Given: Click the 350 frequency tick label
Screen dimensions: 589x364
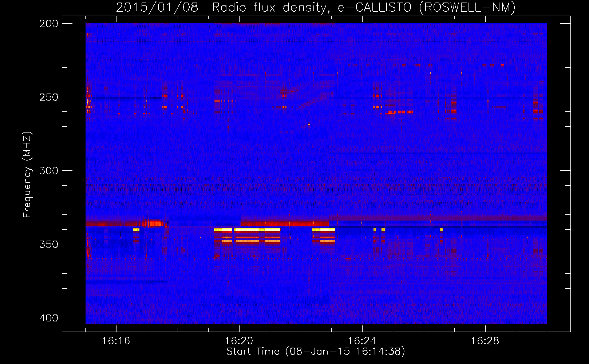Looking at the screenshot, I should [49, 244].
